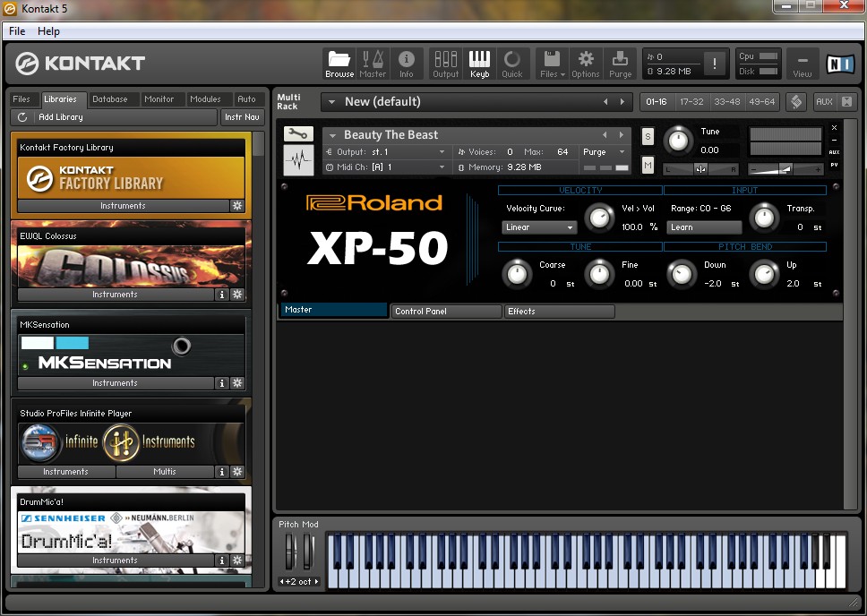Shift keyboard octave up arrow
This screenshot has height=616, width=867.
(x=316, y=582)
